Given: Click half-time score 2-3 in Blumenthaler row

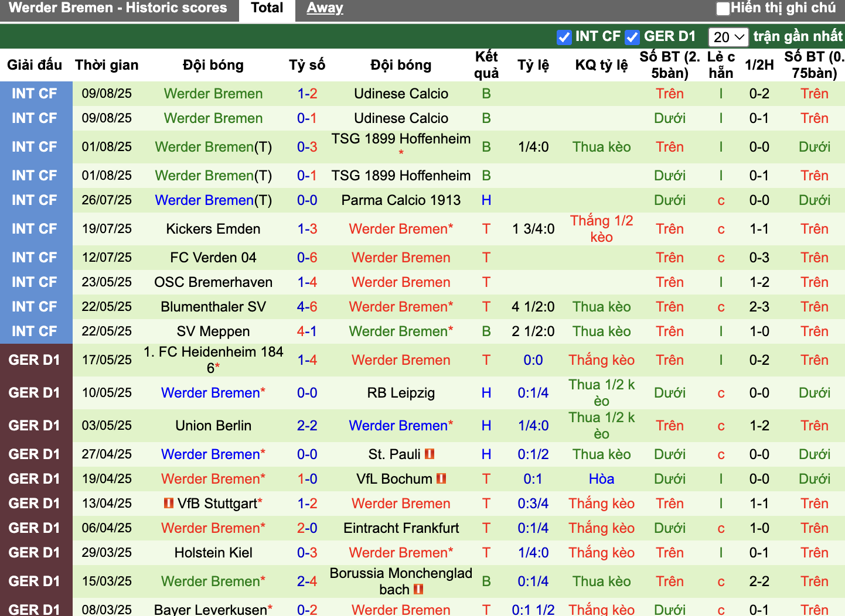Looking at the screenshot, I should [x=759, y=307].
